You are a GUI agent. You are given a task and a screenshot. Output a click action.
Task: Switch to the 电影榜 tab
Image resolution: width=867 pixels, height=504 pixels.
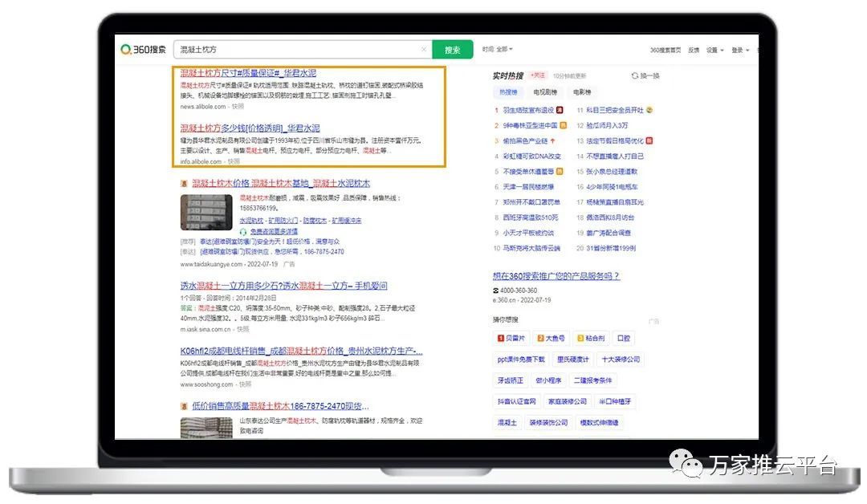pyautogui.click(x=581, y=93)
